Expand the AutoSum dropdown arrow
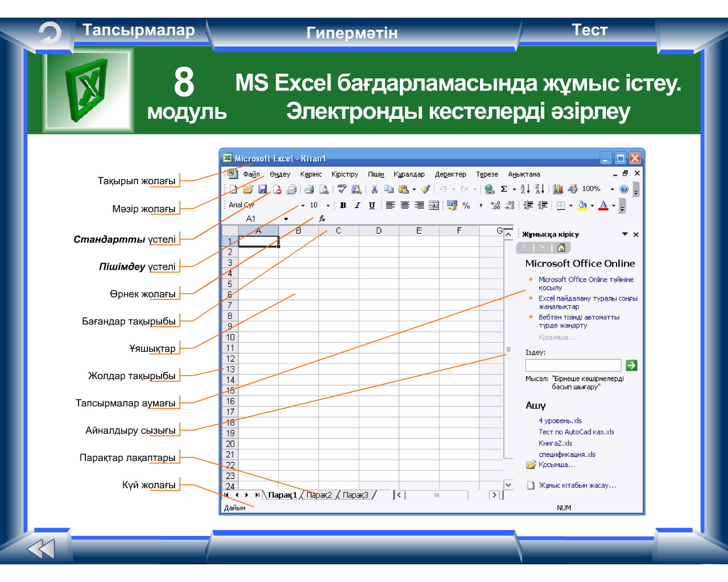Image resolution: width=728 pixels, height=582 pixels. pos(514,189)
